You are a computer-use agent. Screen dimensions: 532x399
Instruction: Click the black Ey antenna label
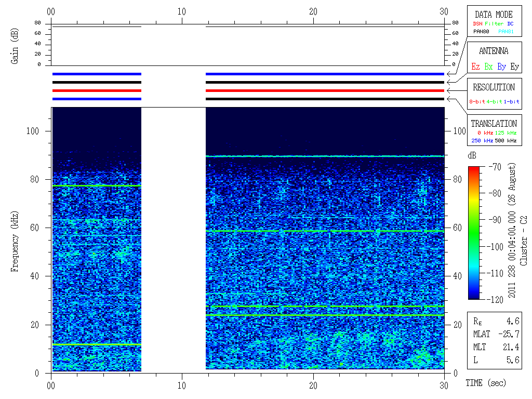(514, 67)
